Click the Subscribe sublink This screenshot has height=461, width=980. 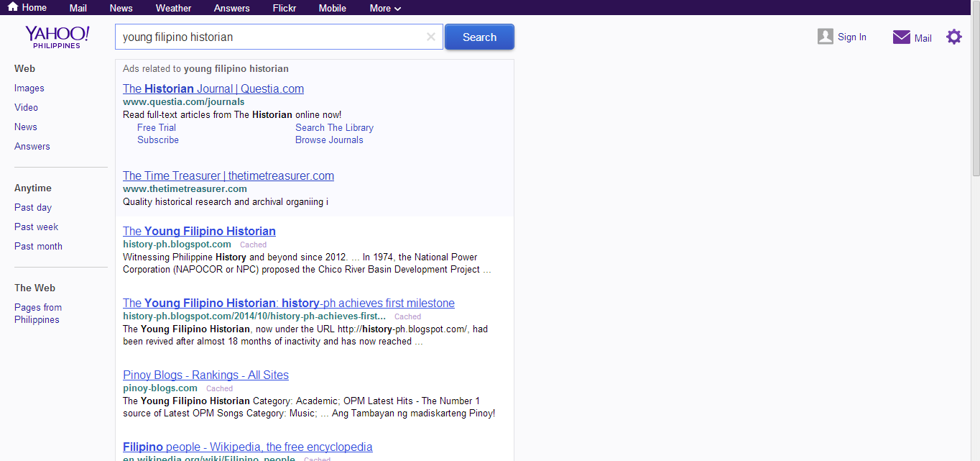(158, 140)
